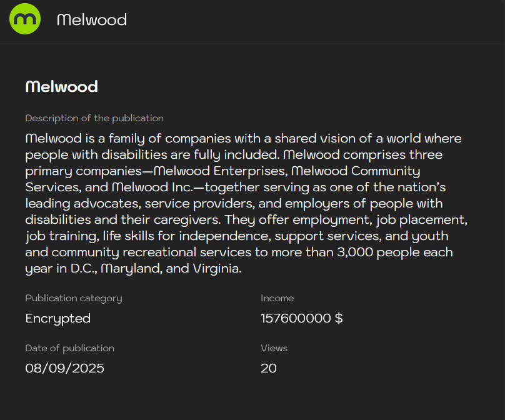Click 'Melwood Inc.' in the description
This screenshot has height=420, width=505.
tap(148, 187)
